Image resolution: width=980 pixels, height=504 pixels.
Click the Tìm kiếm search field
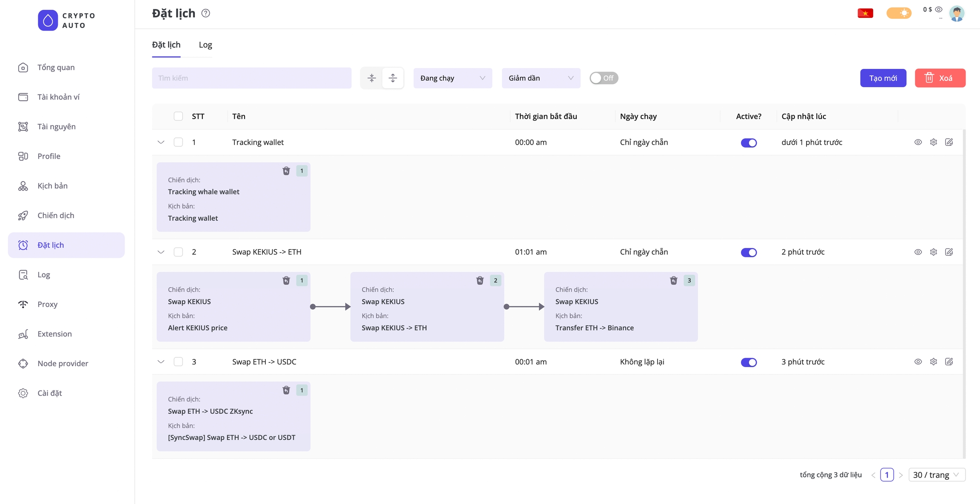coord(251,78)
